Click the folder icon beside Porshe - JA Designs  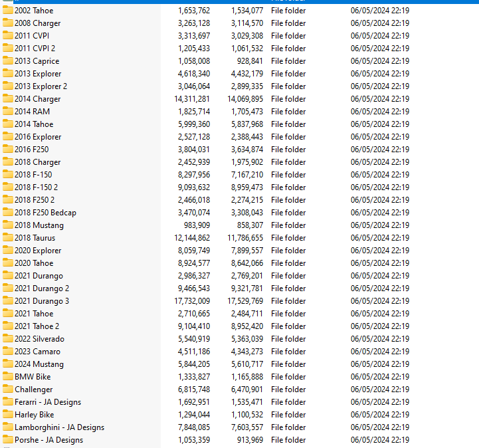[x=7, y=440]
